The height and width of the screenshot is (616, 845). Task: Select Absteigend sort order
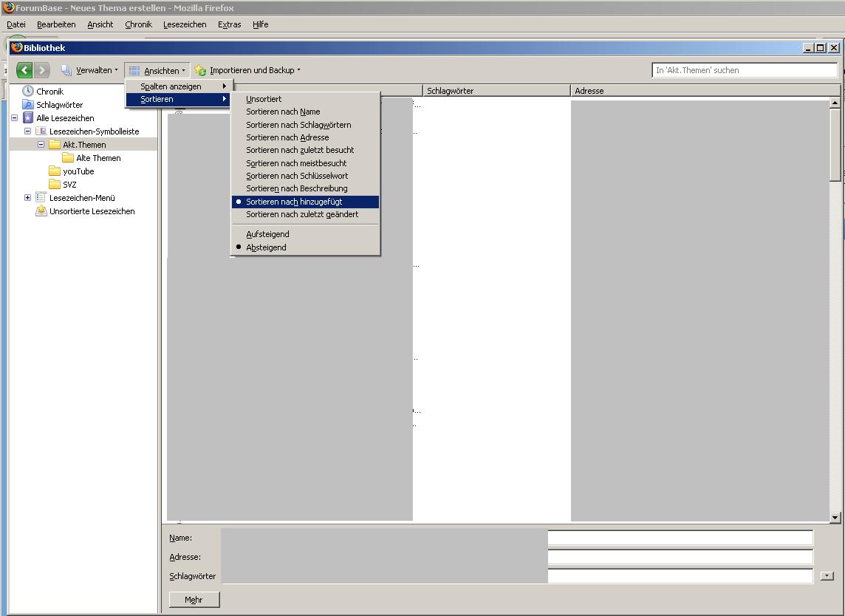(306, 247)
